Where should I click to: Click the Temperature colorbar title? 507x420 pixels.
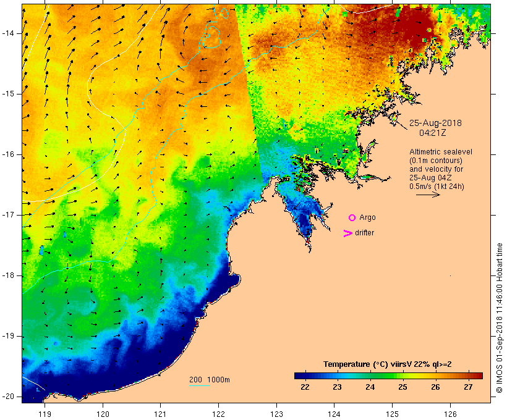click(388, 364)
